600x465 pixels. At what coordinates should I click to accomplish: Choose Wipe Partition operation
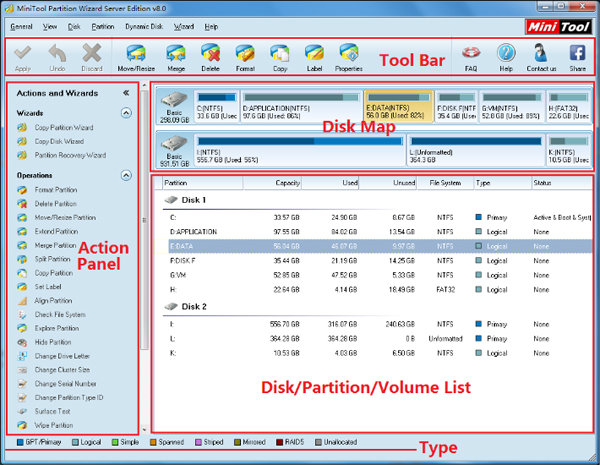point(54,425)
